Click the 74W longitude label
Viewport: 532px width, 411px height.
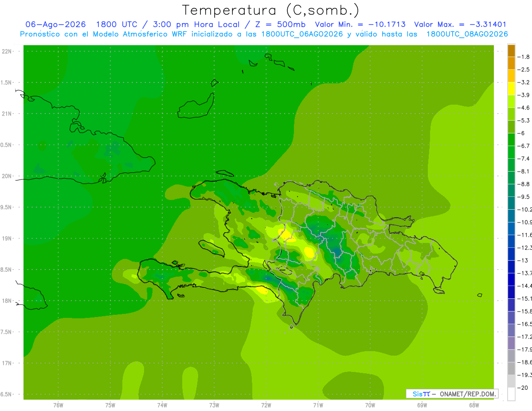pos(162,406)
